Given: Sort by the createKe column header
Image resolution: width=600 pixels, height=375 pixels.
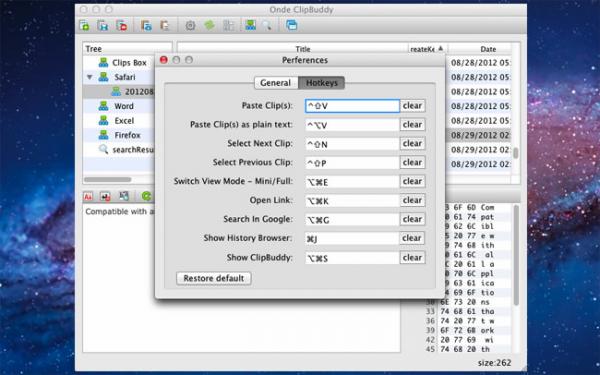Looking at the screenshot, I should (428, 49).
